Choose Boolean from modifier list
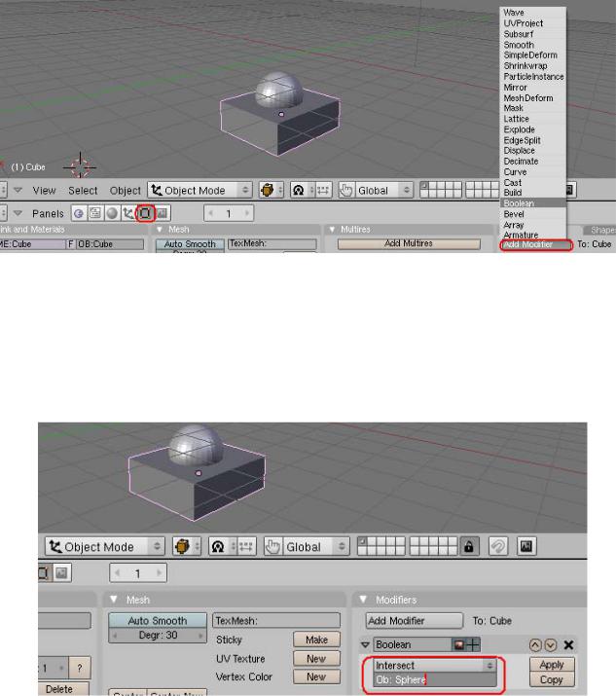This screenshot has width=616, height=696. [533, 203]
